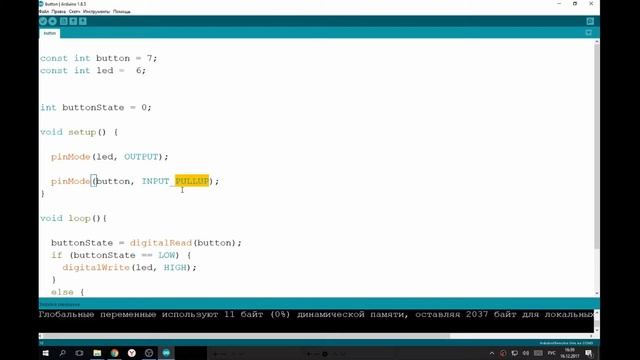Click the Upload arrow toolbar button
Viewport: 640px width, 360px height.
click(53, 21)
